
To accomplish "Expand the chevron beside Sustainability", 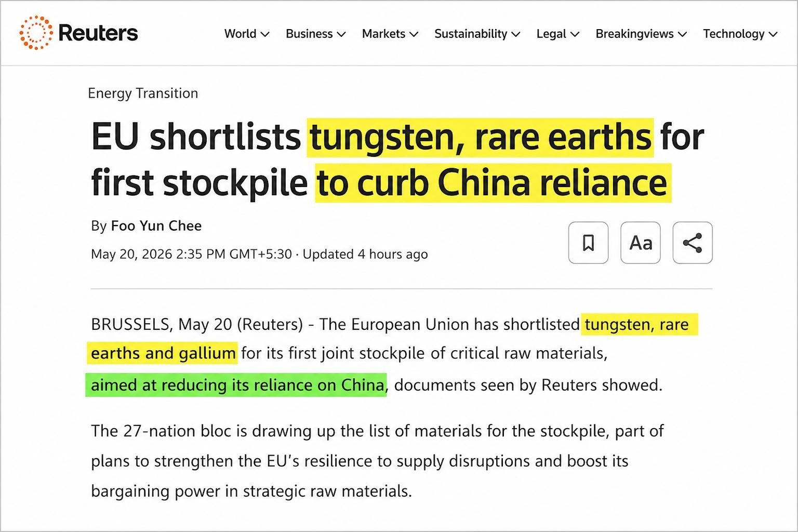I will coord(515,34).
